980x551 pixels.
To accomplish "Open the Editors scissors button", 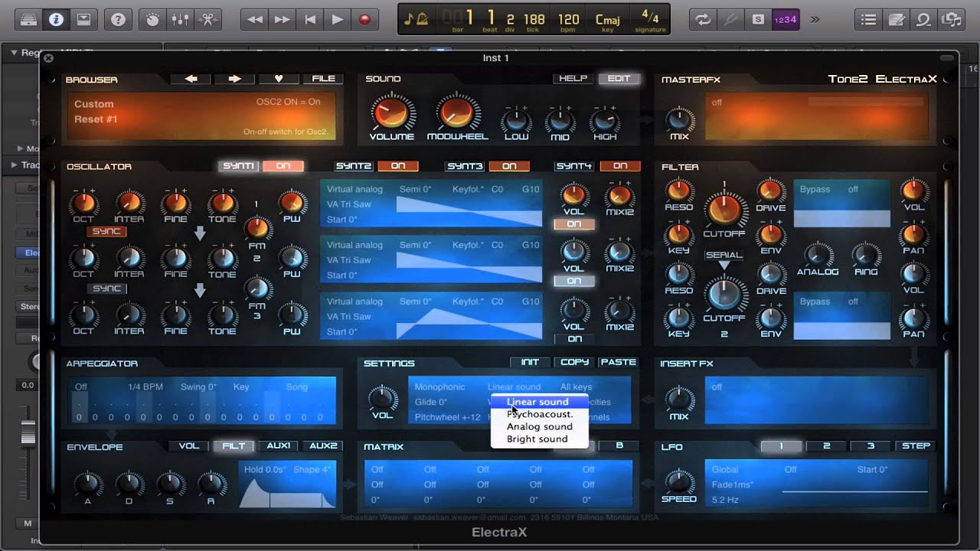I will [x=207, y=20].
